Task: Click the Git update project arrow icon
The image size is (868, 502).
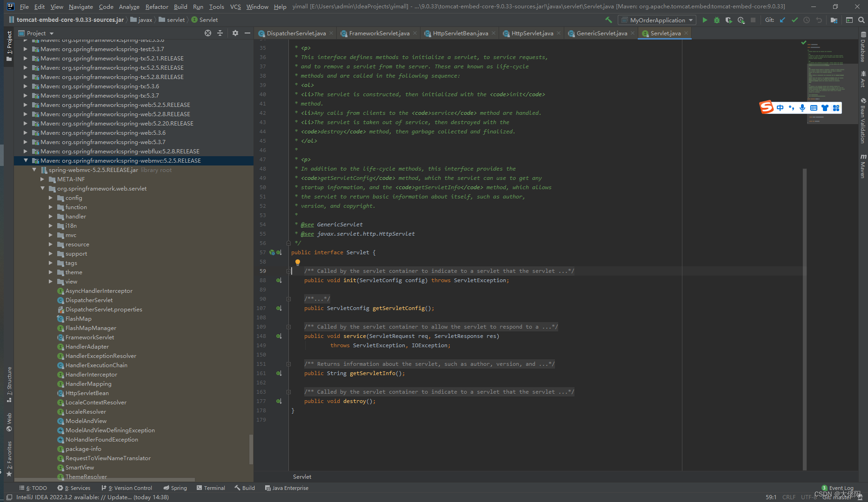Action: click(782, 20)
